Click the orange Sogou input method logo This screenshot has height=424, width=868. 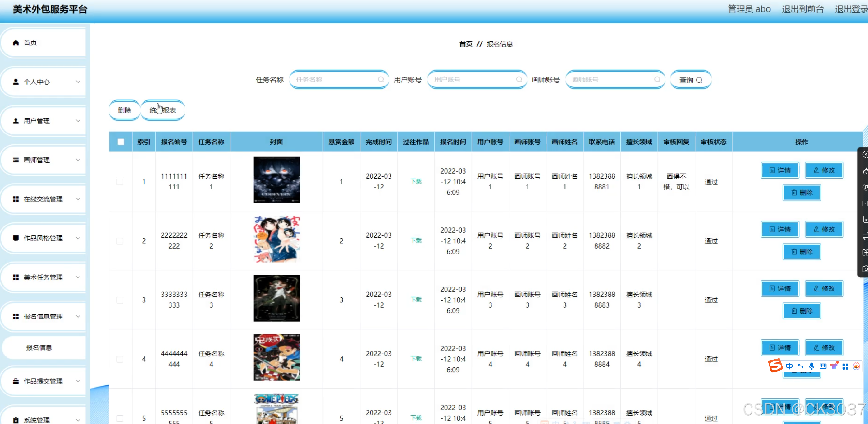(776, 366)
